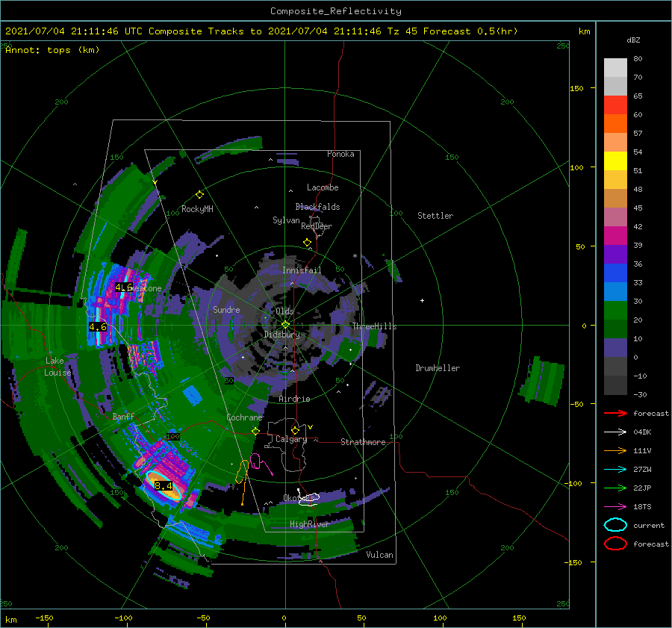The width and height of the screenshot is (672, 628).
Task: Click the Airdrie city label
Action: [294, 399]
